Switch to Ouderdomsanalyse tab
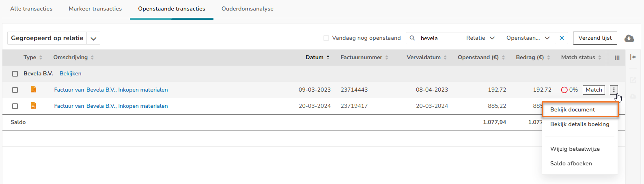This screenshot has width=644, height=184. tap(247, 9)
